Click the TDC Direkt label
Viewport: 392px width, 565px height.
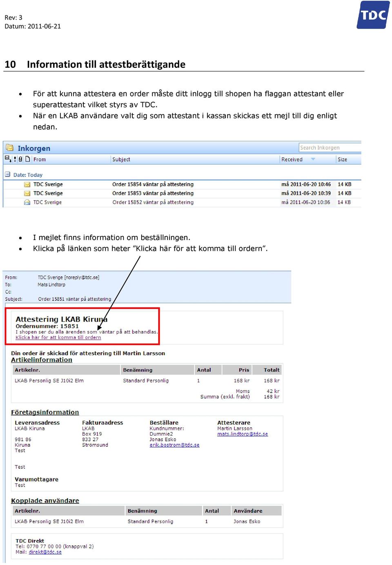click(x=30, y=541)
